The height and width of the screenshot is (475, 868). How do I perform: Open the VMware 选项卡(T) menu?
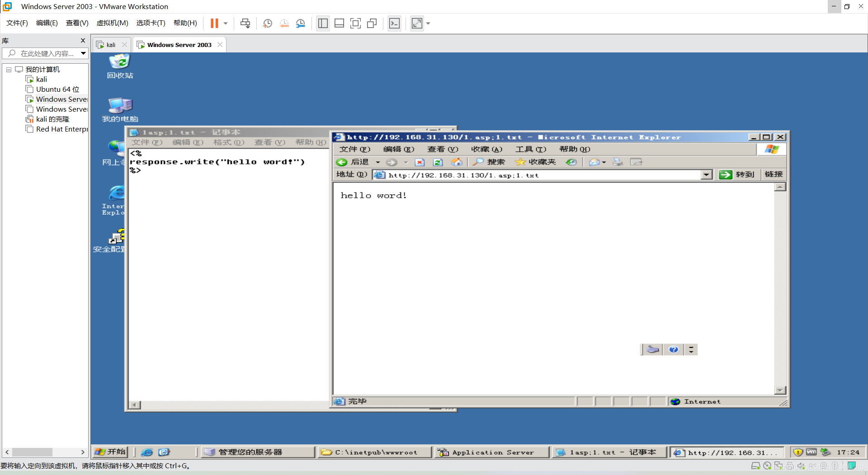[x=151, y=23]
